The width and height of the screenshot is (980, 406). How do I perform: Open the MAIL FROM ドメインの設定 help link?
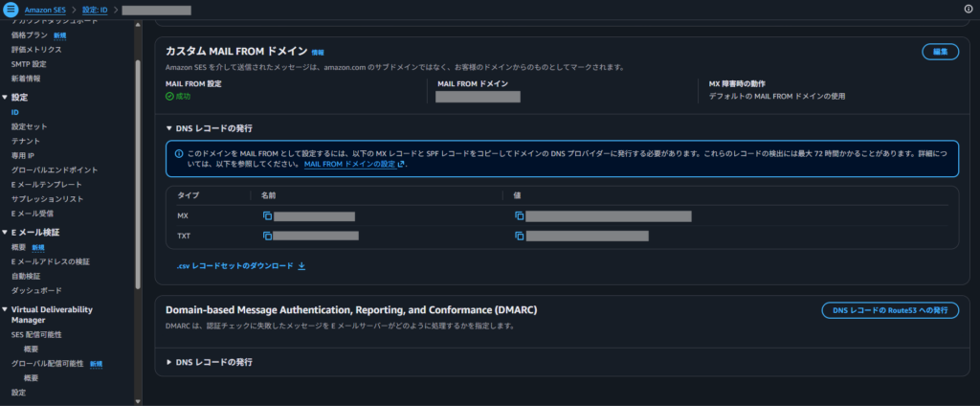[x=354, y=164]
